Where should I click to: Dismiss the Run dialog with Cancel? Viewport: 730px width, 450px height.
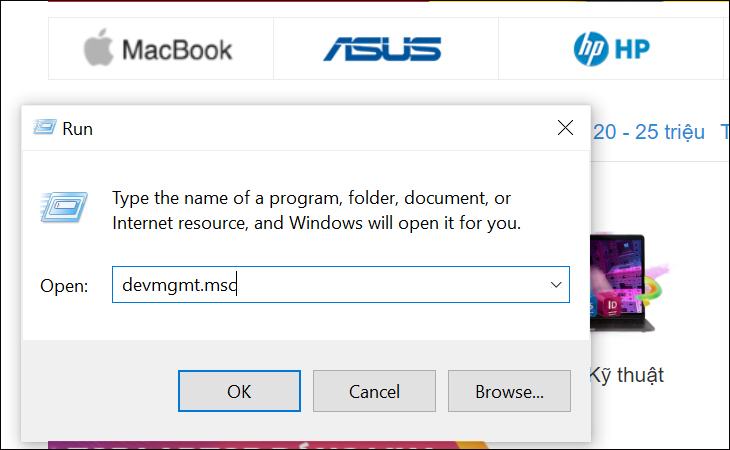(374, 391)
